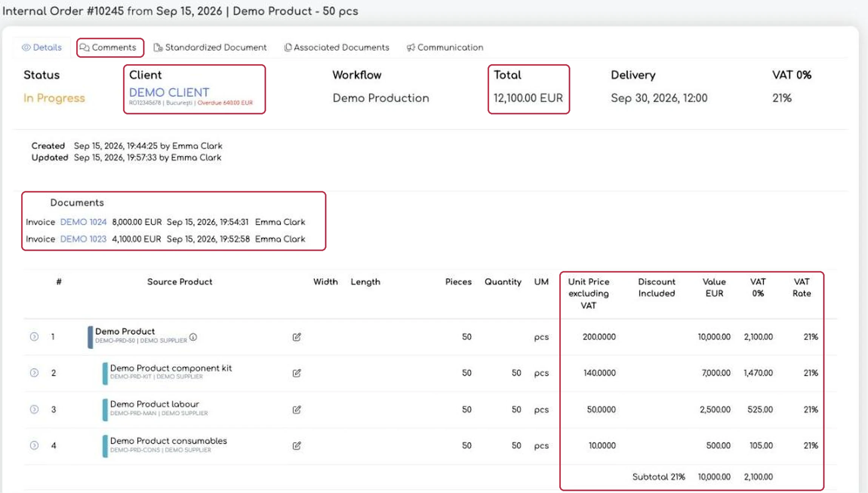Click info icon next to Demo Product supplier
The height and width of the screenshot is (493, 868).
click(193, 337)
